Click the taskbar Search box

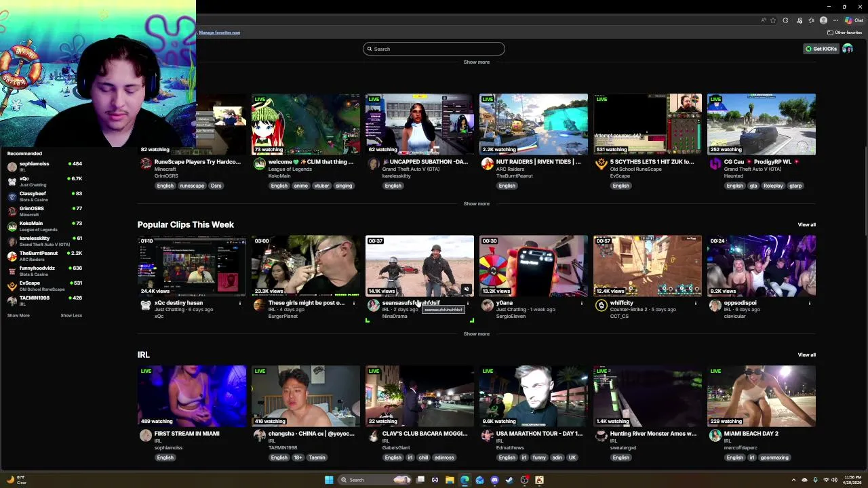pyautogui.click(x=375, y=480)
